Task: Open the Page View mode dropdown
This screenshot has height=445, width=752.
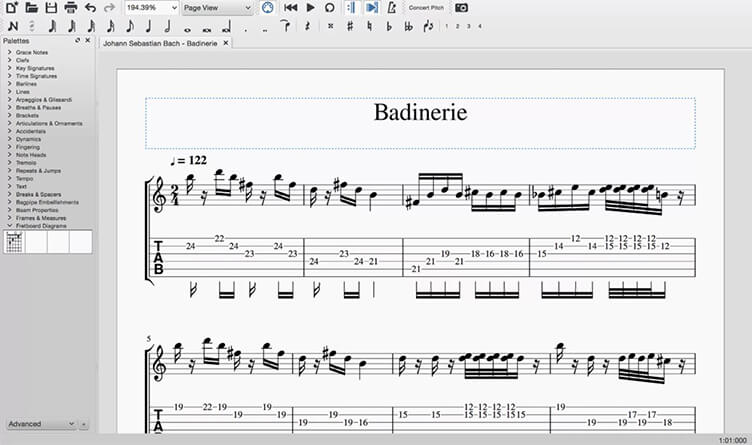Action: pyautogui.click(x=217, y=8)
